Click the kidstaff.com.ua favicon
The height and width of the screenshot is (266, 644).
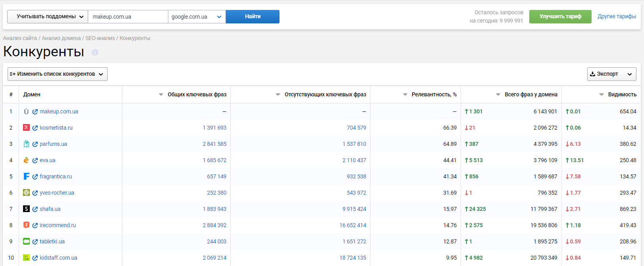[26, 258]
